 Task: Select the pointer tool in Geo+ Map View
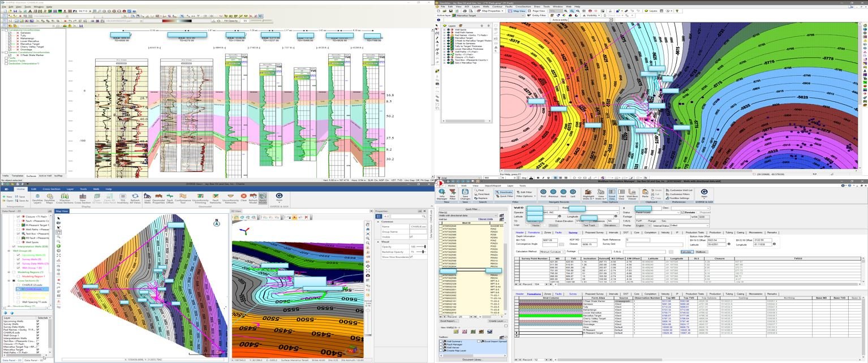pos(58,218)
